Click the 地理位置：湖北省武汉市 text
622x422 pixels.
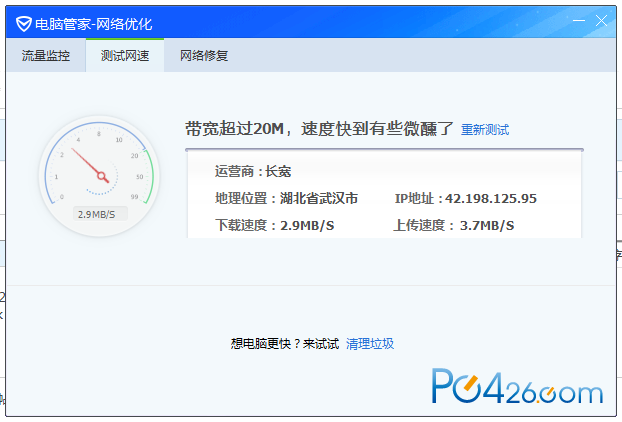(286, 198)
